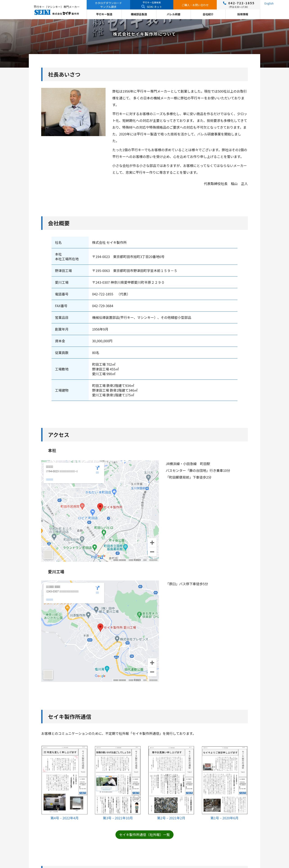Click the president's portrait photo

(73, 112)
